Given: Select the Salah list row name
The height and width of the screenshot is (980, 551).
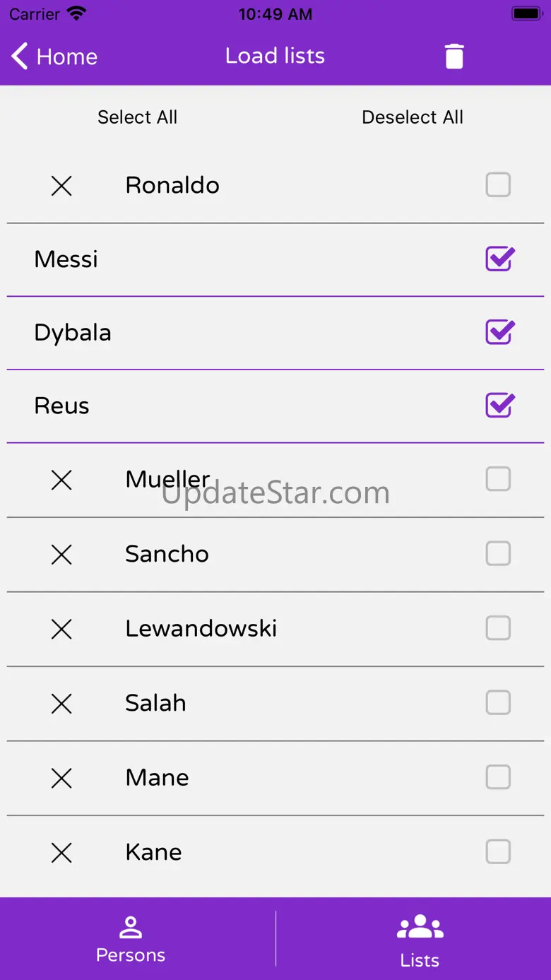Looking at the screenshot, I should [x=155, y=703].
